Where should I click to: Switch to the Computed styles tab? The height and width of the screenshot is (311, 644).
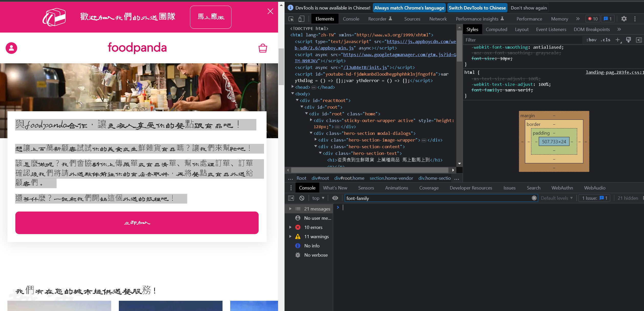496,29
